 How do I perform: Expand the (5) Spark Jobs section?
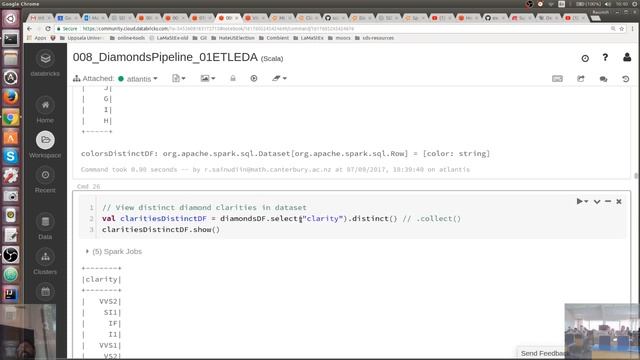(114, 251)
